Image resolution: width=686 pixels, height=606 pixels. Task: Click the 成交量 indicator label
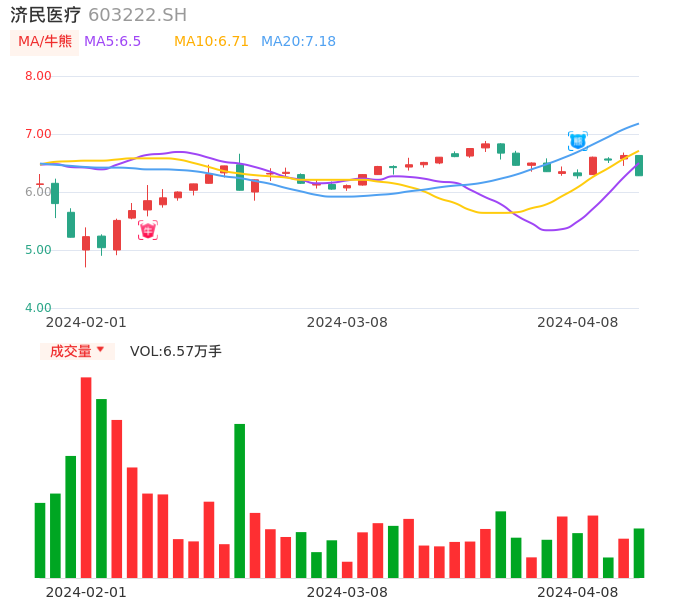point(70,351)
